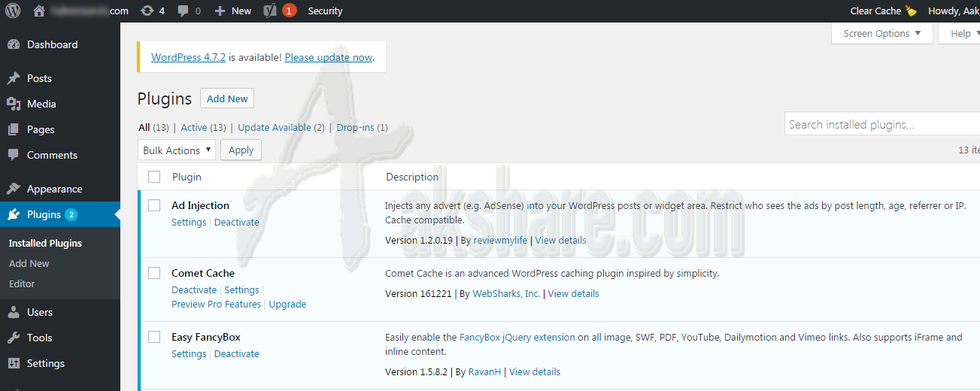Open the WordPress 4.7.2 link

tap(188, 57)
